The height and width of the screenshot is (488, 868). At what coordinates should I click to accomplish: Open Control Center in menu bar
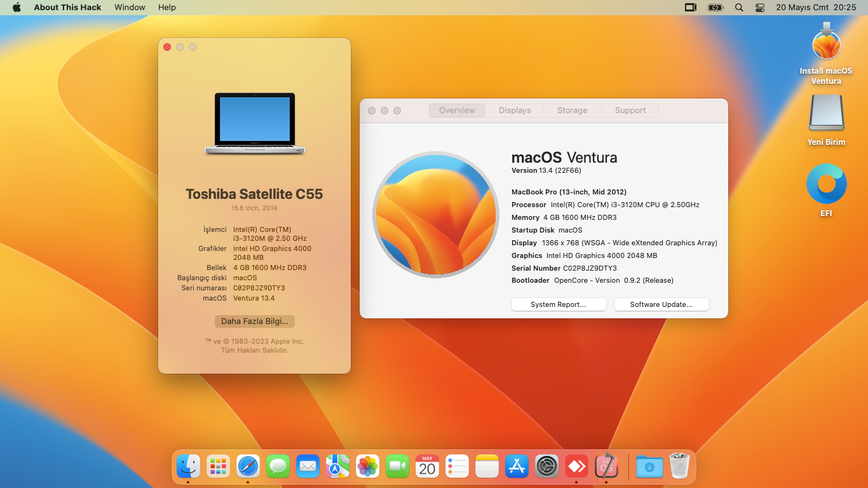click(x=760, y=8)
